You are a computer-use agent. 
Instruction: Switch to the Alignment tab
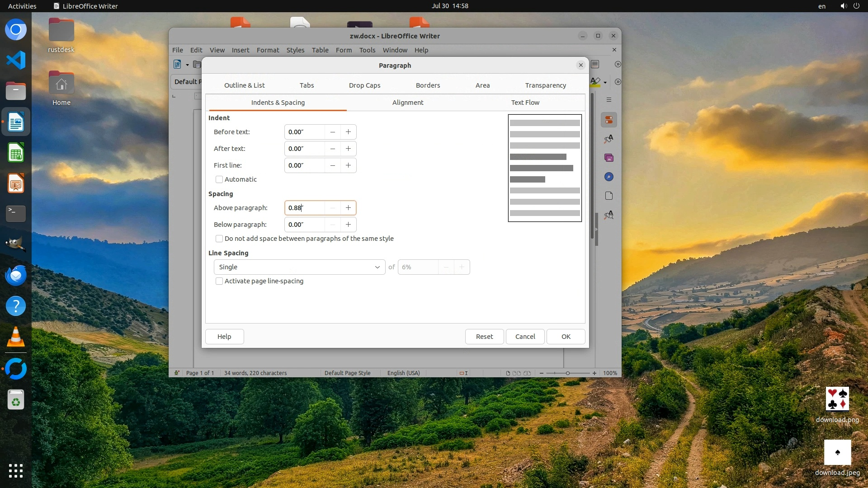click(407, 103)
